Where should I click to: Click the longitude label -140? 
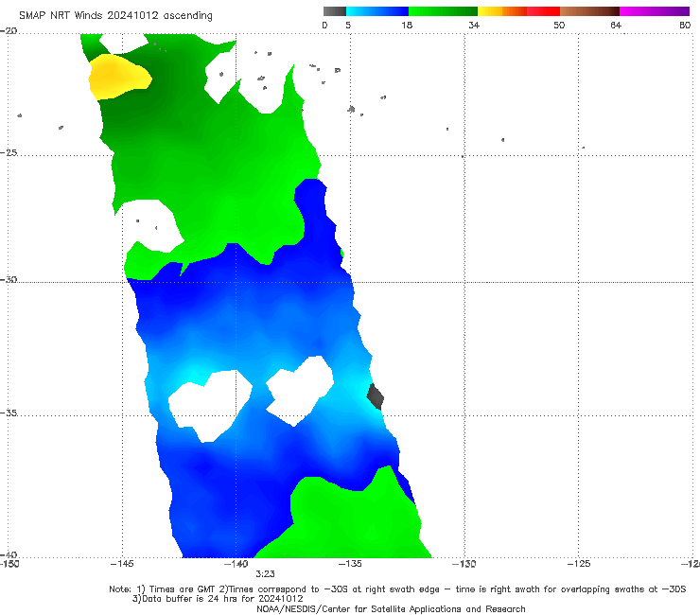(236, 564)
